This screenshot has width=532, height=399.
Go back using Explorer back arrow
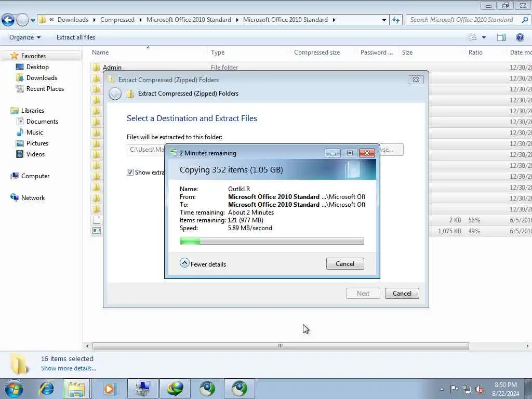point(8,20)
